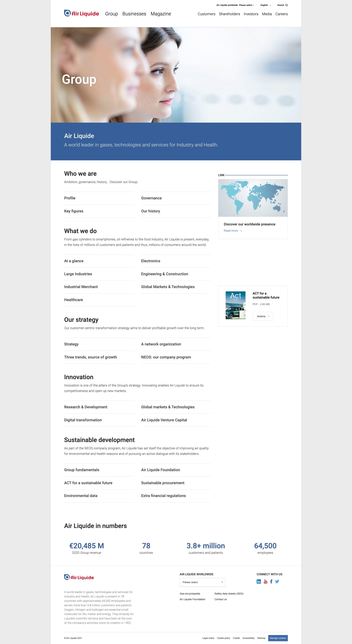Go to the Shareholders section
The height and width of the screenshot is (644, 352).
tap(229, 14)
